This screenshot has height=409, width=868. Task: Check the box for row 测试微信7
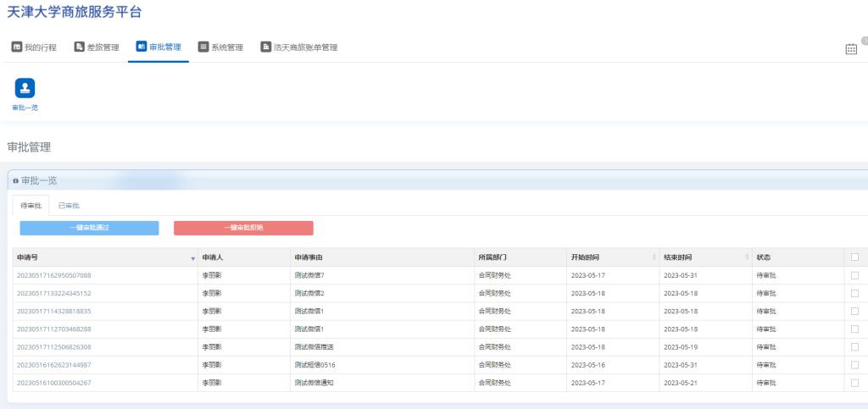tap(854, 275)
